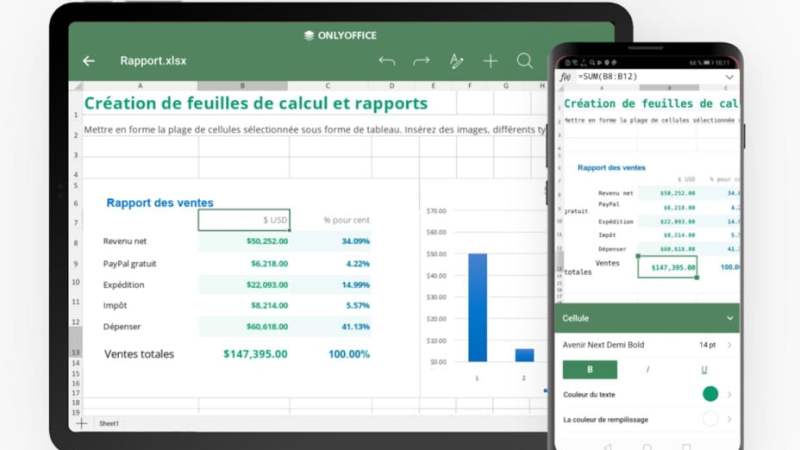Collapse the Cellule panel chevron

pos(730,318)
